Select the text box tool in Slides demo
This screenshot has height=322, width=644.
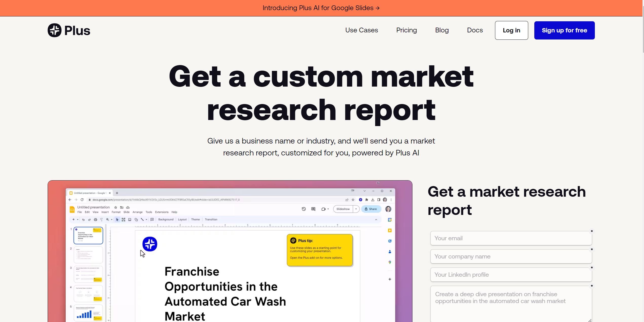tap(123, 220)
